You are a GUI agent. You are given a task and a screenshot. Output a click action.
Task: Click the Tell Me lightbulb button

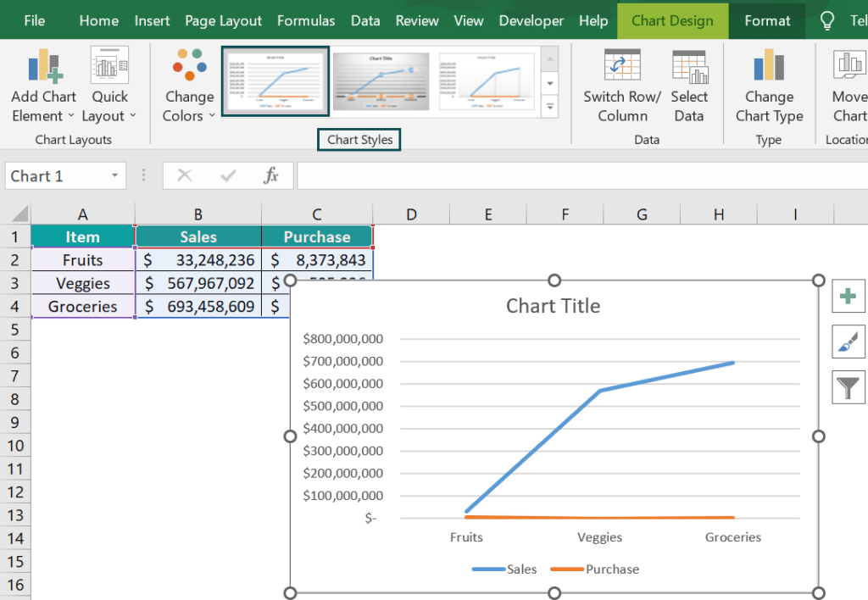pyautogui.click(x=826, y=19)
